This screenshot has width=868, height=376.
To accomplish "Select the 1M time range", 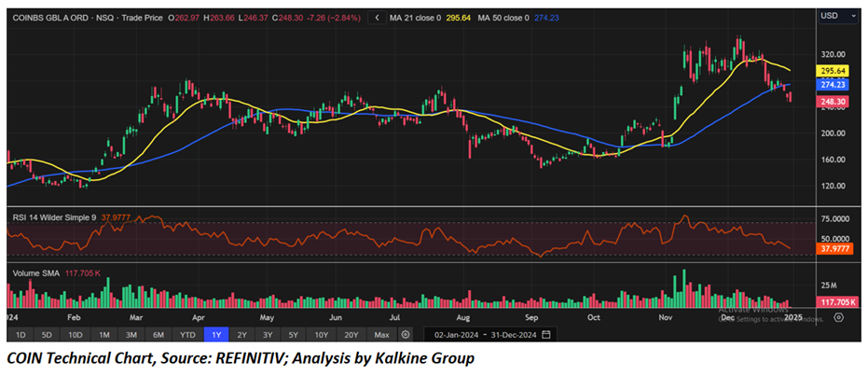I will pyautogui.click(x=104, y=335).
